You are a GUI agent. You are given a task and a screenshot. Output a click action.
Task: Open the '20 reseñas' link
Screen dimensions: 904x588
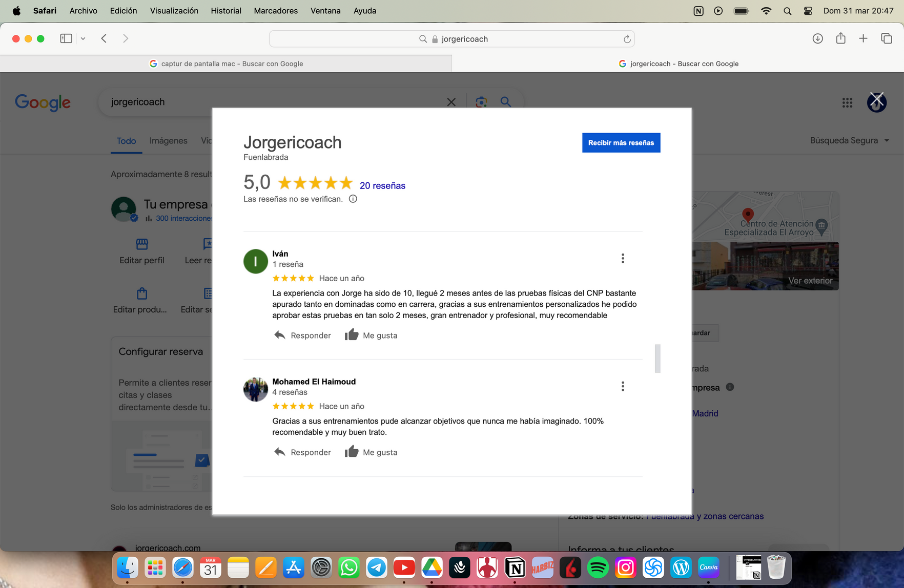[382, 185]
